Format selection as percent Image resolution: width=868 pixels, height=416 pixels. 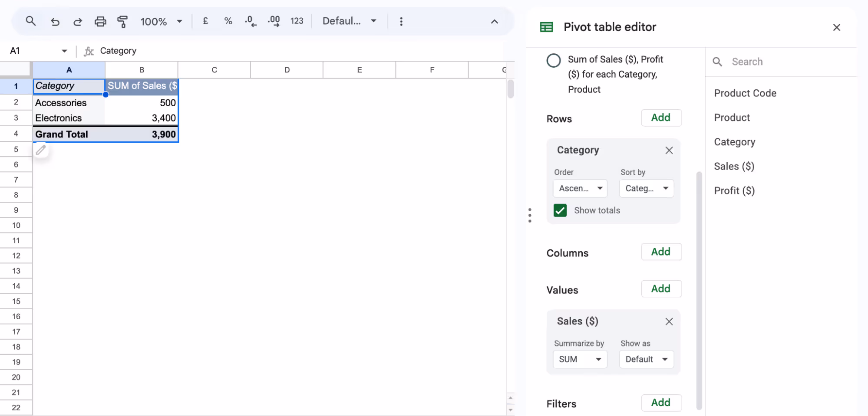(228, 21)
